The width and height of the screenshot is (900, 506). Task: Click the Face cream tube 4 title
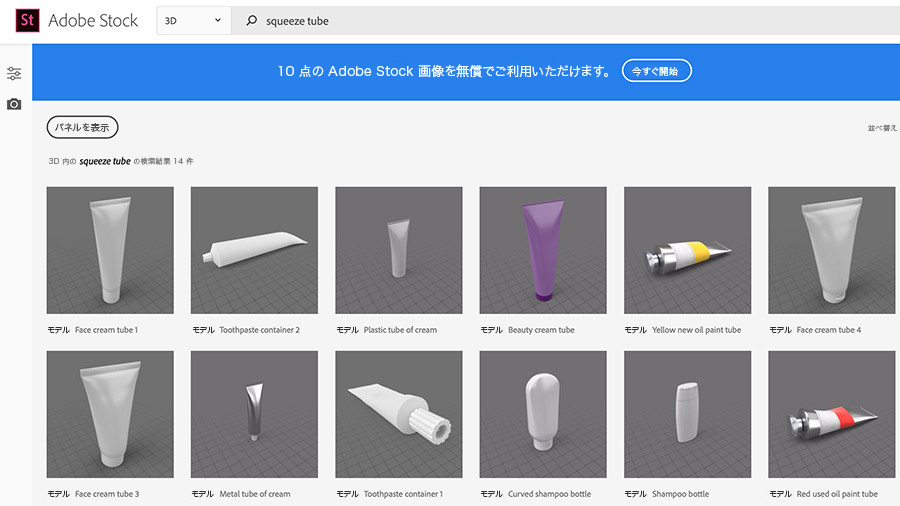[x=829, y=330]
